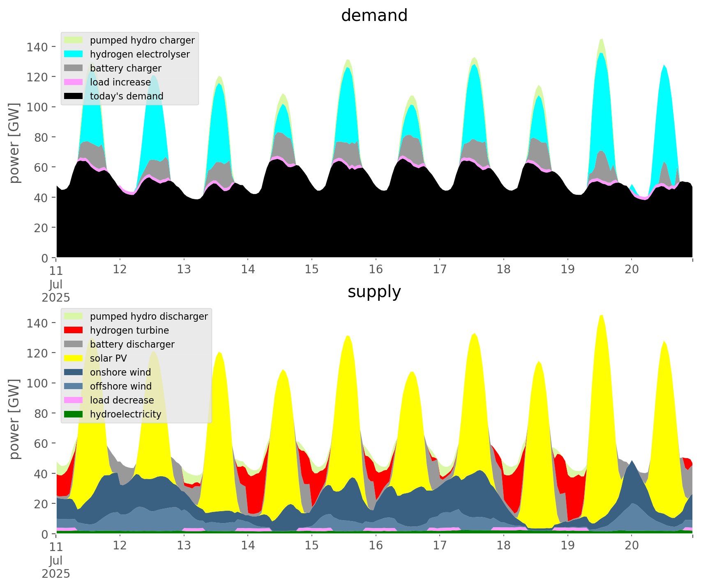Viewport: 701px width, 588px height.
Task: Click the 'pumped hydro charger' legend label
Action: point(142,40)
